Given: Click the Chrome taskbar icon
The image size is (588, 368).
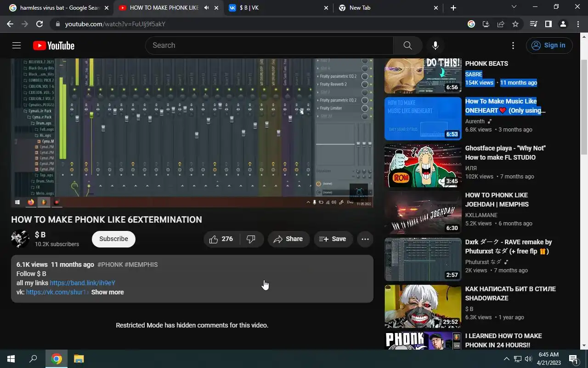Looking at the screenshot, I should (x=57, y=359).
